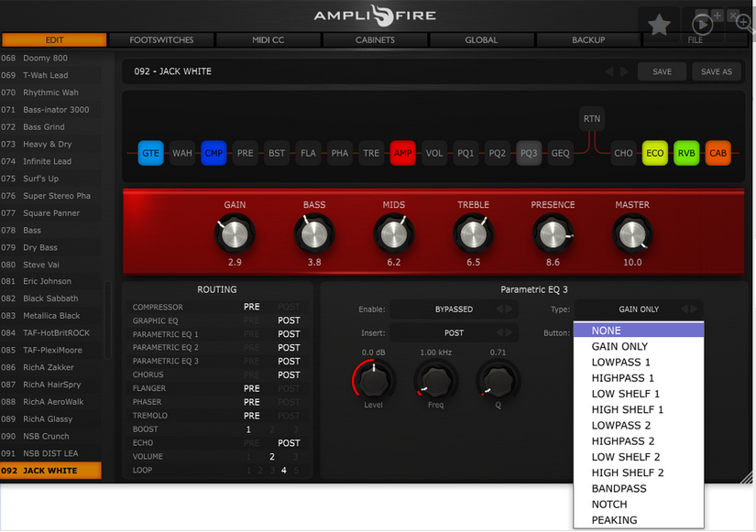
Task: Adjust the GAIN amp knob
Action: pos(235,234)
